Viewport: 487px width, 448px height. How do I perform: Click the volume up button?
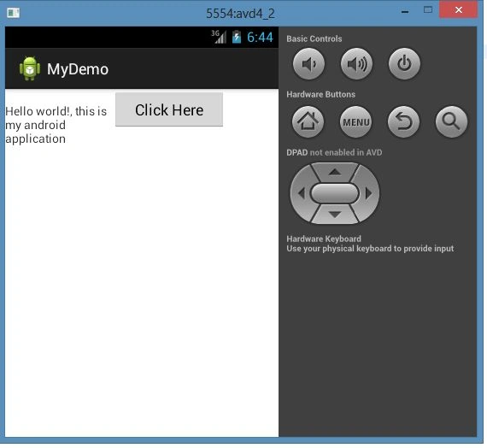point(356,64)
